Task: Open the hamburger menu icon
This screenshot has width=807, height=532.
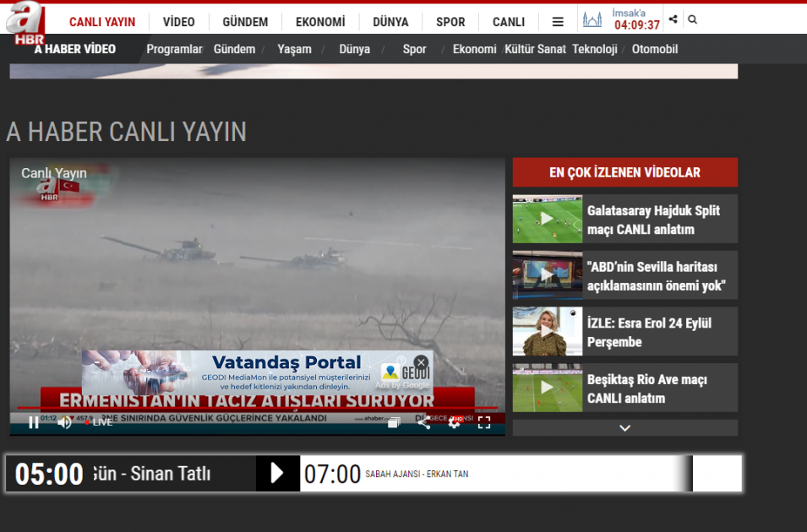Action: click(558, 22)
